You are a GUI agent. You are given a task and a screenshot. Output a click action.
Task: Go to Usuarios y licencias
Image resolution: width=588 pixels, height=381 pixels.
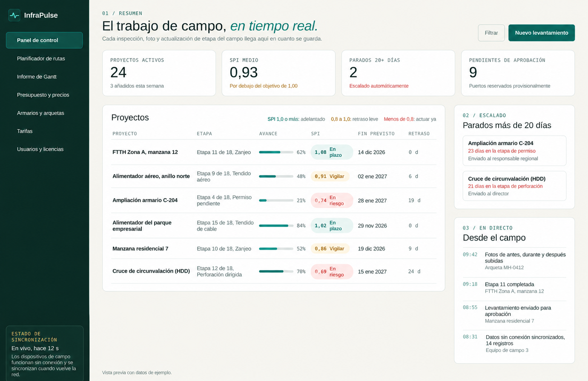pyautogui.click(x=40, y=149)
